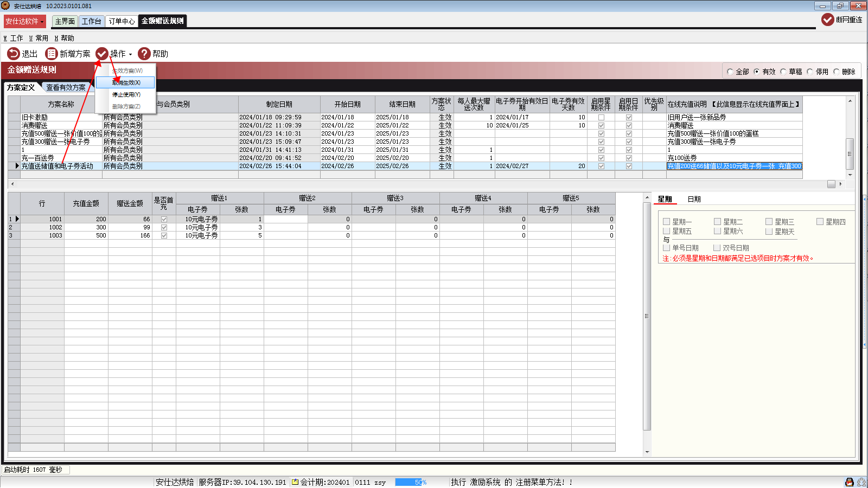Click the 赠送2 电子券 cell in row 1001
The height and width of the screenshot is (488, 868).
point(286,219)
